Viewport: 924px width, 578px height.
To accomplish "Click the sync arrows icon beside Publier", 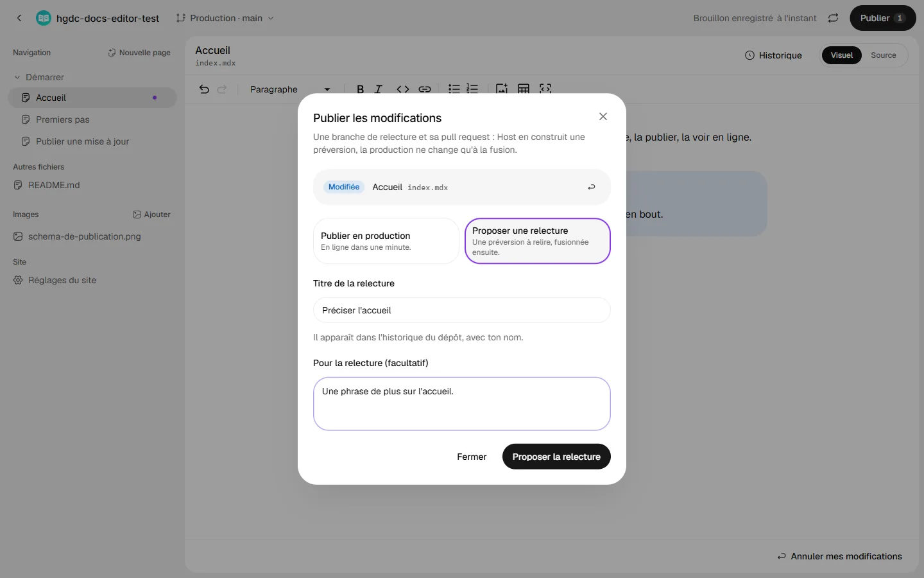I will tap(833, 18).
